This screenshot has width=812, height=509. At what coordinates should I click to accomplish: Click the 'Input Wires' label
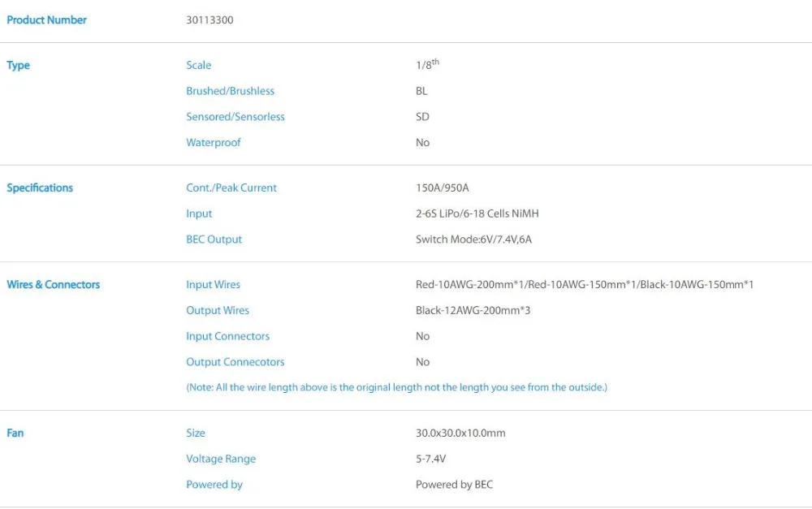pyautogui.click(x=214, y=285)
